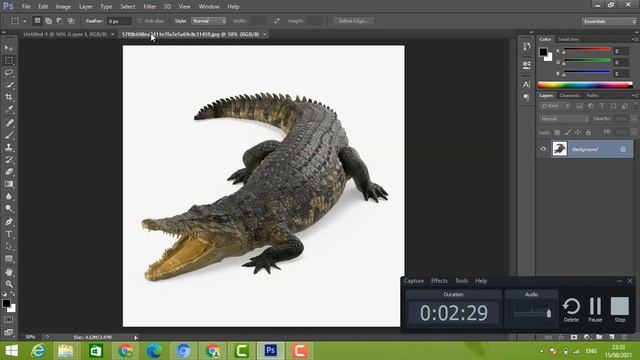Open the Character panel icon
Screen dimensions: 640x360
point(527,84)
